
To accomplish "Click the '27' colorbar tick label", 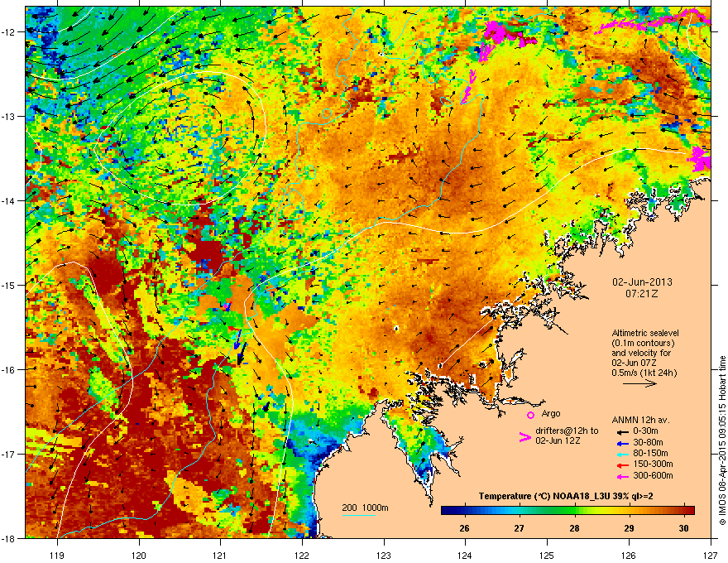I will 519,528.
